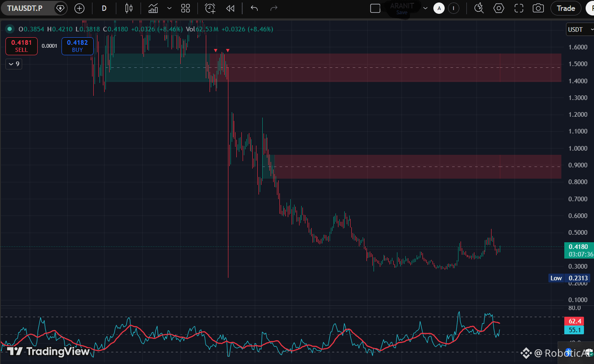Screen dimensions: 594x364
Task: Click the 0.9000 price axis label
Action: [x=578, y=165]
